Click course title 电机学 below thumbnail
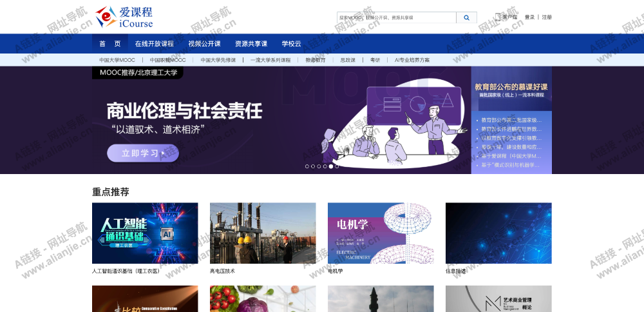This screenshot has width=644, height=312. [x=335, y=271]
